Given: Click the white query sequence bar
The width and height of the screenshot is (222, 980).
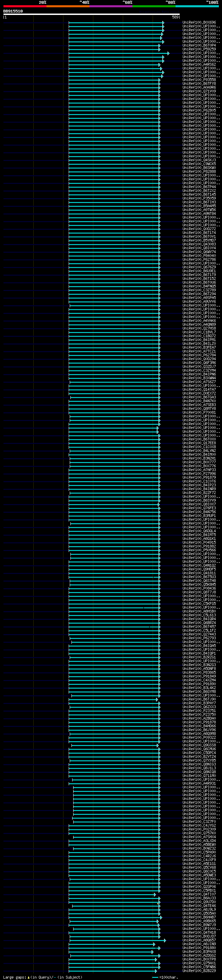Looking at the screenshot, I should pyautogui.click(x=92, y=15).
